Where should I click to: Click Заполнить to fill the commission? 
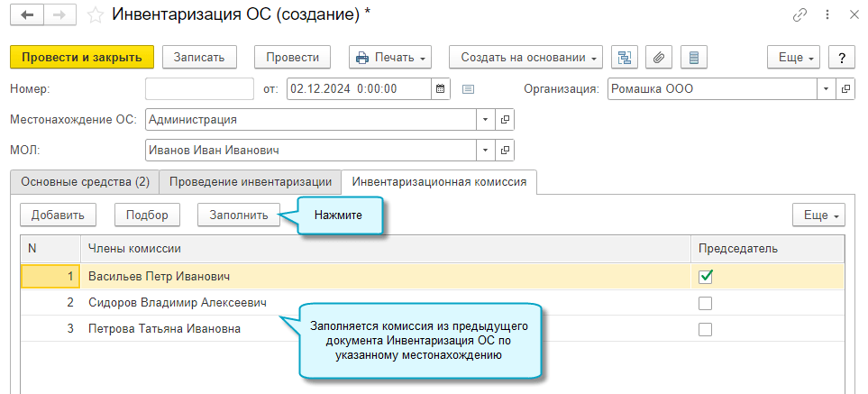pos(239,215)
